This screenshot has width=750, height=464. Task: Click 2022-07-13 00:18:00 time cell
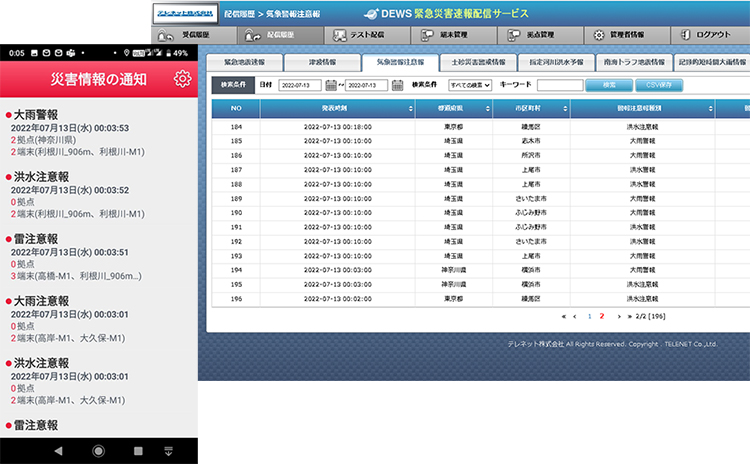click(338, 127)
